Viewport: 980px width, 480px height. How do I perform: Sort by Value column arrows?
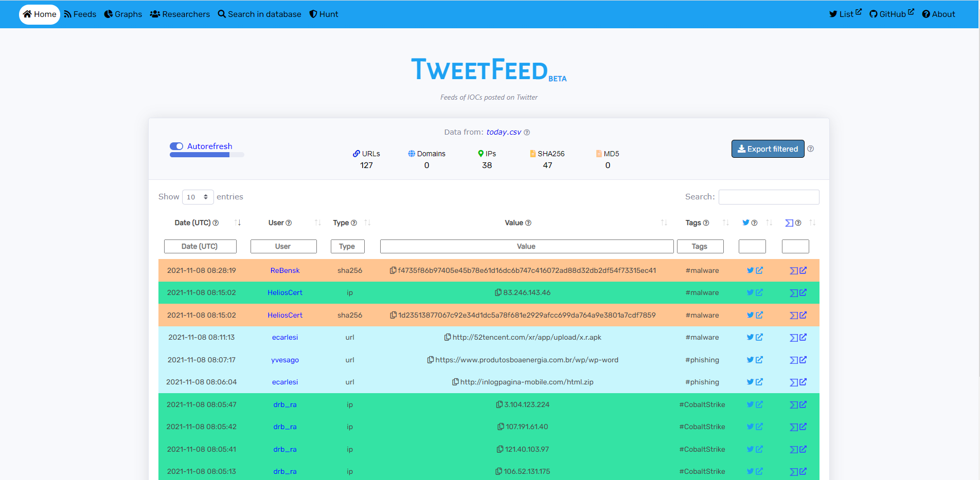click(664, 223)
